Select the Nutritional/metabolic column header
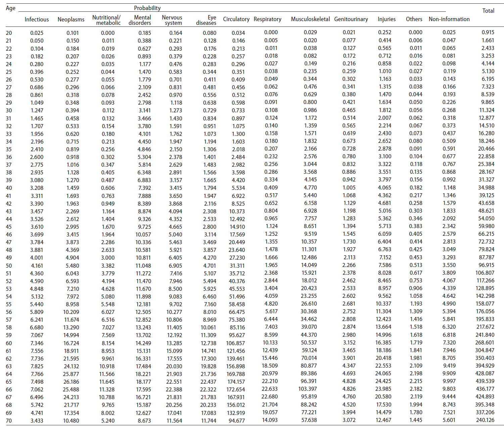Image resolution: width=504 pixels, height=430 pixels. click(106, 20)
